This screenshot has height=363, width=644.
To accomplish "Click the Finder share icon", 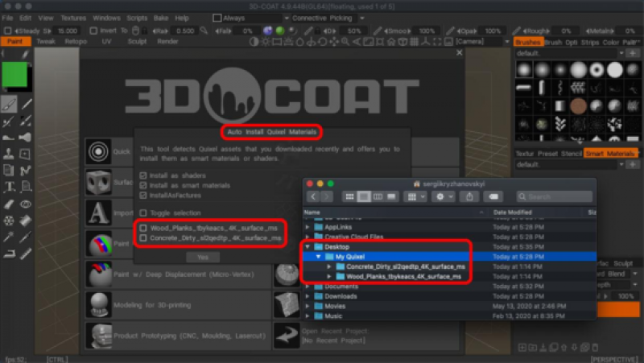I will [469, 196].
